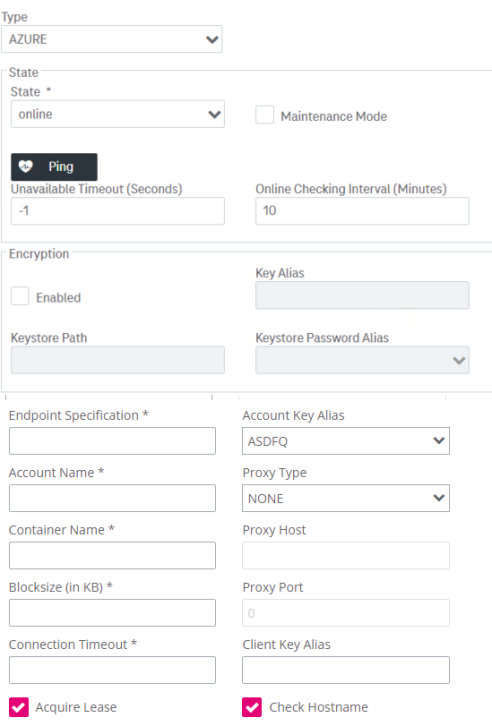
Task: Click the Client Key Alias field
Action: point(346,670)
